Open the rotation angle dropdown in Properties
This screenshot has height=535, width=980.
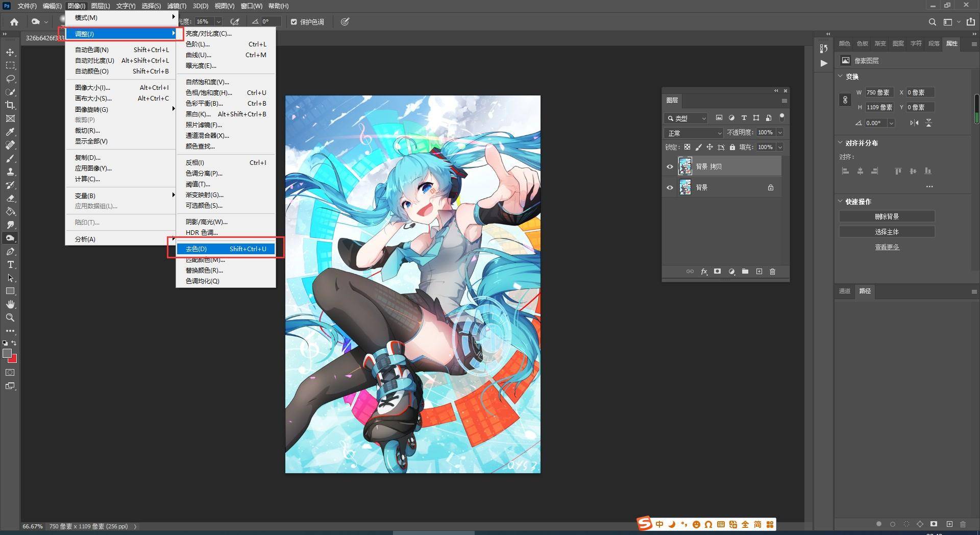891,123
